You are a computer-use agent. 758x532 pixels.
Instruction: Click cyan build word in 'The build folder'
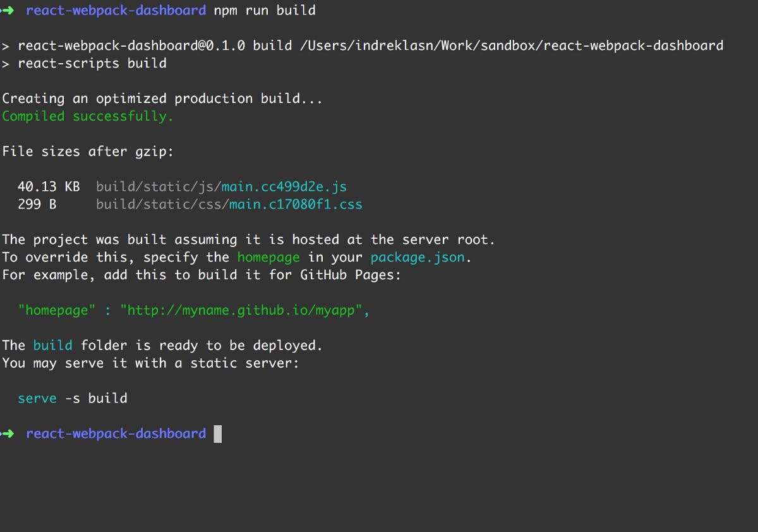[52, 346]
